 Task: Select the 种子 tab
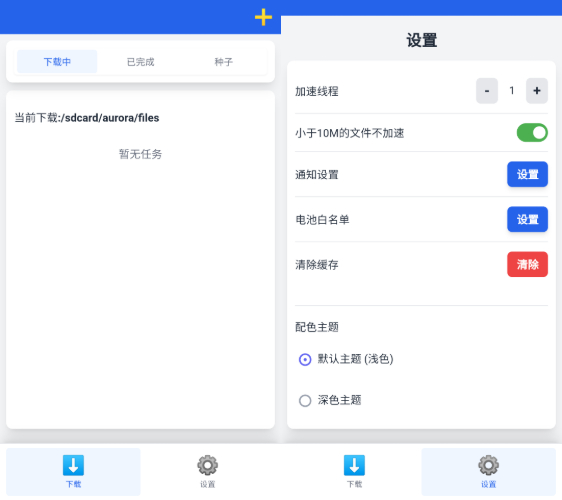click(x=224, y=62)
